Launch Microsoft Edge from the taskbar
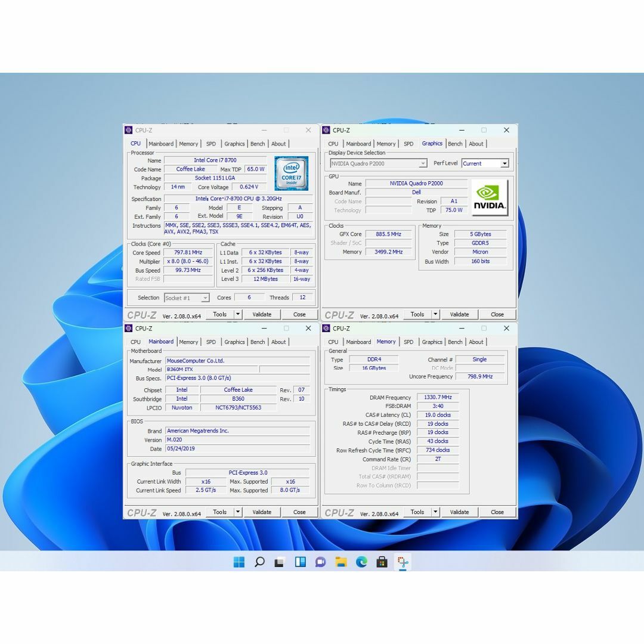The image size is (644, 644). pyautogui.click(x=361, y=562)
